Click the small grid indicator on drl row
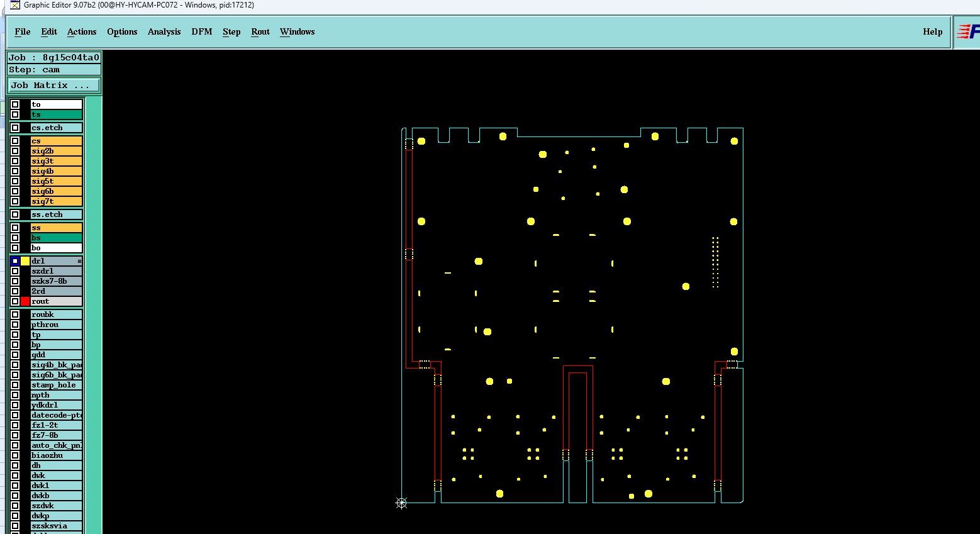 [x=79, y=261]
